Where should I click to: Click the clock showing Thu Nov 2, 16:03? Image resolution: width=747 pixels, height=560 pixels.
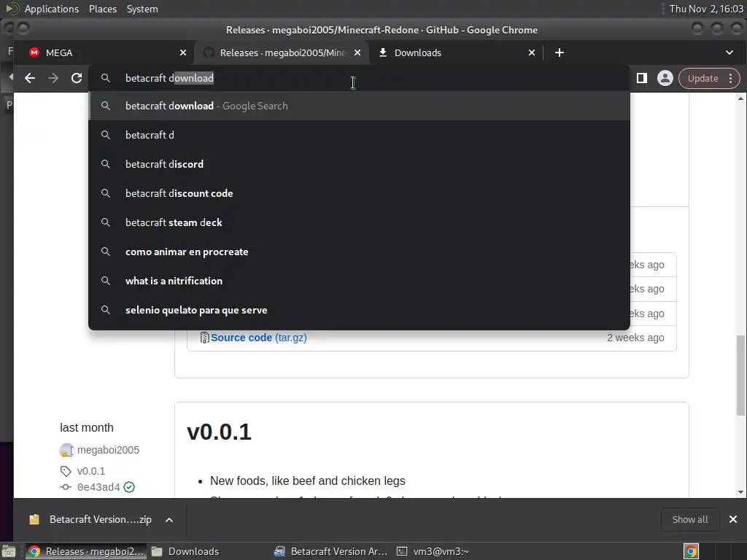706,9
